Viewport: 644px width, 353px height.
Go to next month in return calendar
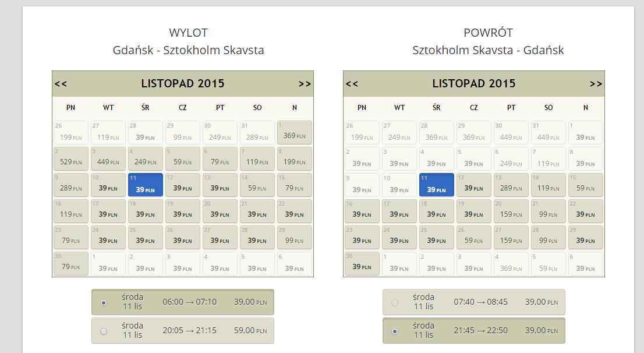coord(596,84)
